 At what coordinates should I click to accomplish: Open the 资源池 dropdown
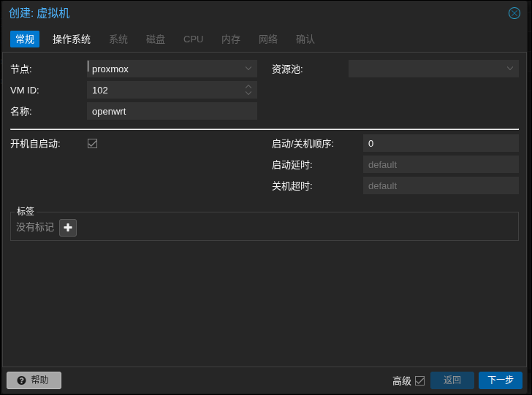pos(510,69)
